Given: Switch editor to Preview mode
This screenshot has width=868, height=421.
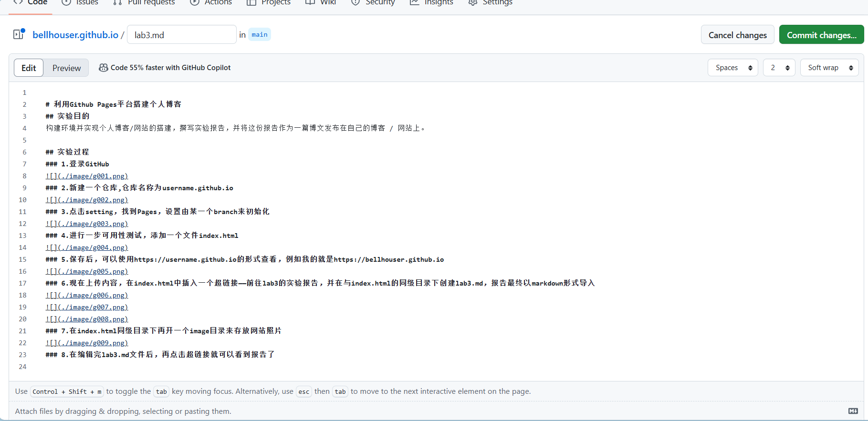Looking at the screenshot, I should pyautogui.click(x=66, y=68).
